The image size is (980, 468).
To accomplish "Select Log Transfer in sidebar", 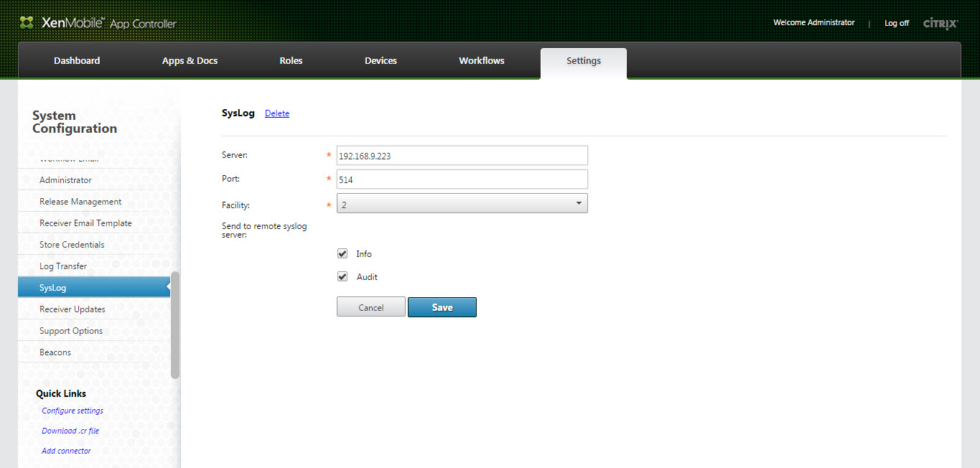I will [95, 266].
